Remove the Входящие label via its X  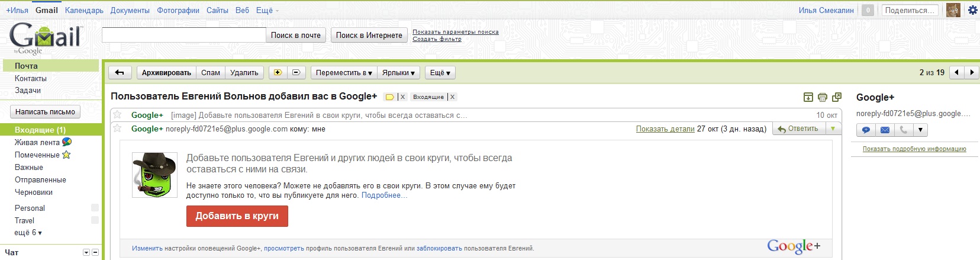tap(452, 97)
